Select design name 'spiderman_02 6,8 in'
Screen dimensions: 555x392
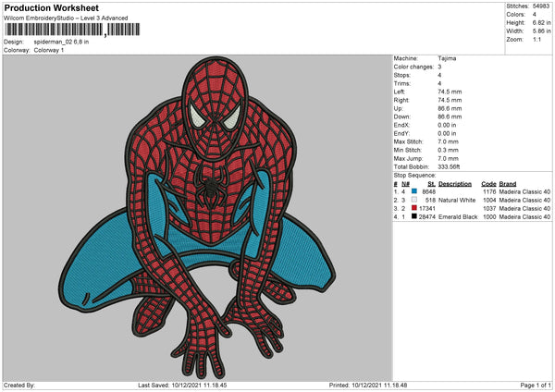(x=61, y=42)
